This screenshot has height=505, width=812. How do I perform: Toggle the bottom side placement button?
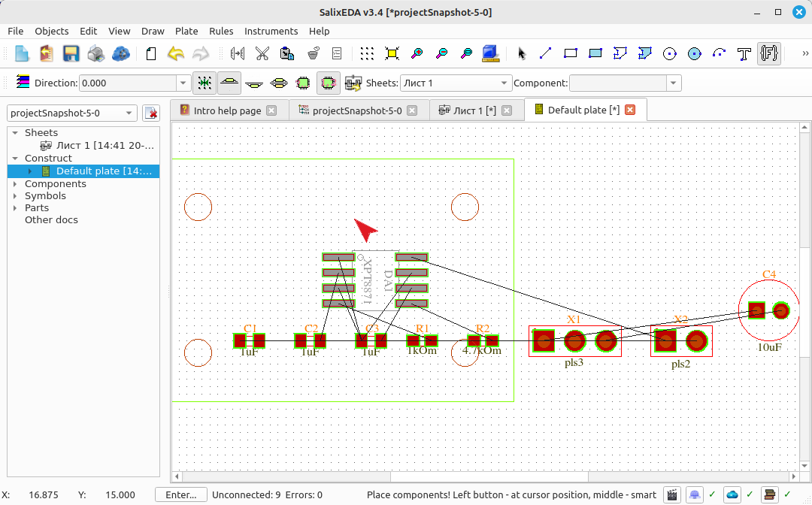tap(254, 83)
